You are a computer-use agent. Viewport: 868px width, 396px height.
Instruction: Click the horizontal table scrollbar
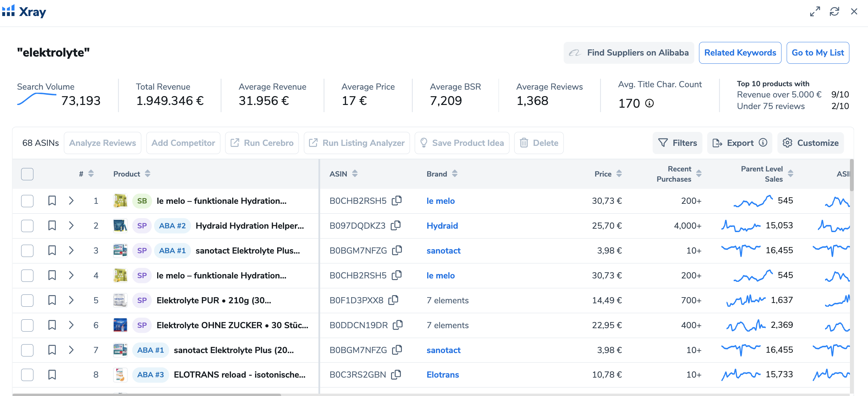(x=147, y=395)
